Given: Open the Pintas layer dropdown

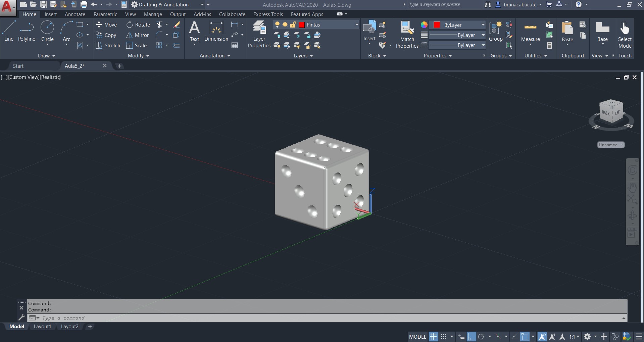Looking at the screenshot, I should tap(357, 25).
